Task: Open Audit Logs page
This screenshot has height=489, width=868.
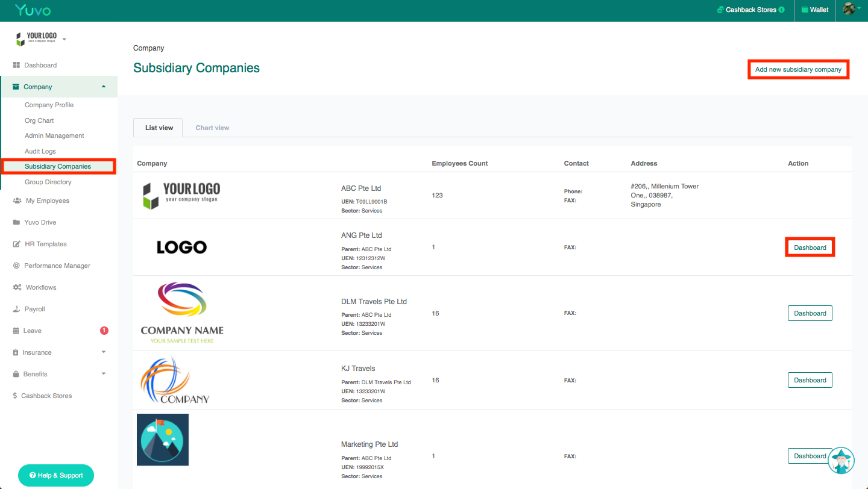Action: (40, 151)
